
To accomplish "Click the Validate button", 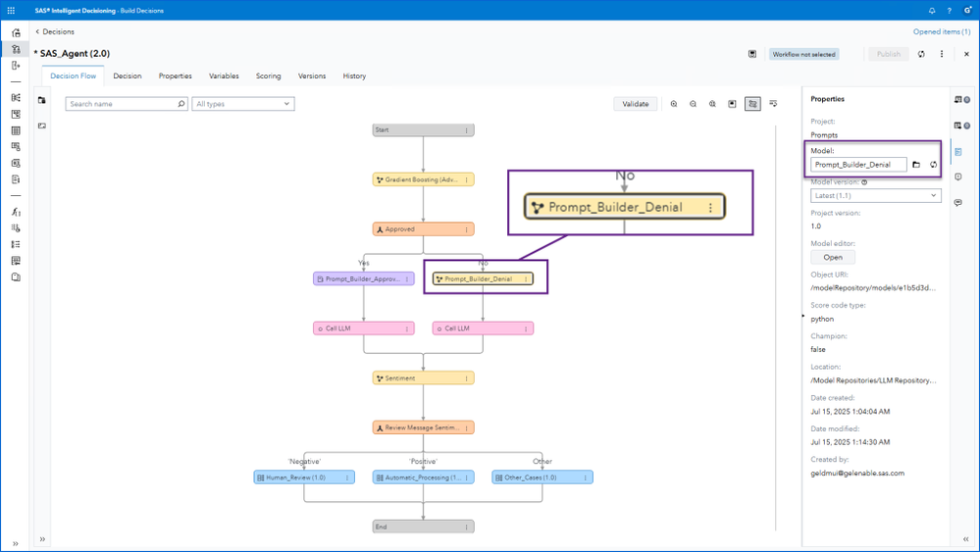I will pos(635,104).
